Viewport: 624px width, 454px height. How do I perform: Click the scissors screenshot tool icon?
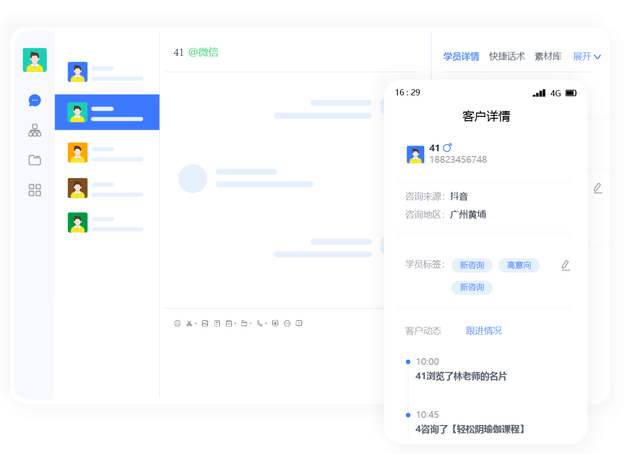click(189, 324)
